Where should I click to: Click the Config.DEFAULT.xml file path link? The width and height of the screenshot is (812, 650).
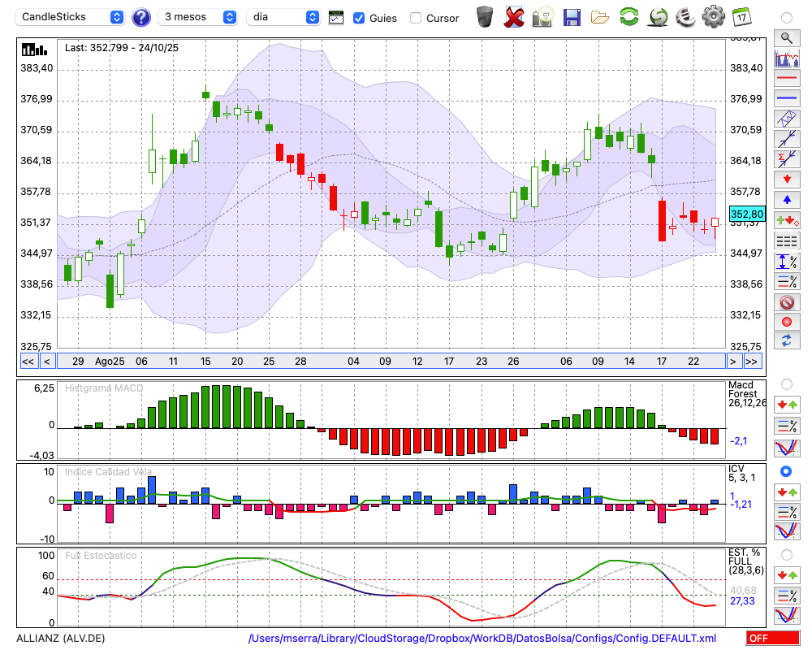click(x=482, y=639)
